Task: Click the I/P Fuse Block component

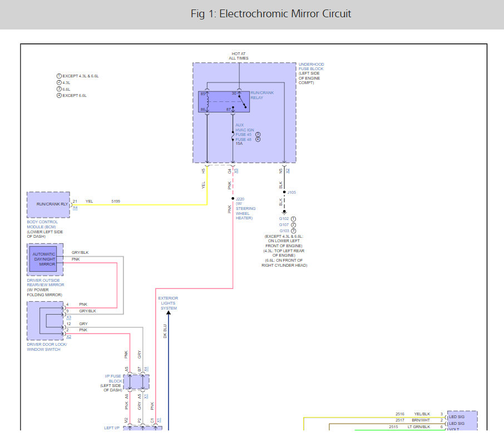Action: [137, 382]
